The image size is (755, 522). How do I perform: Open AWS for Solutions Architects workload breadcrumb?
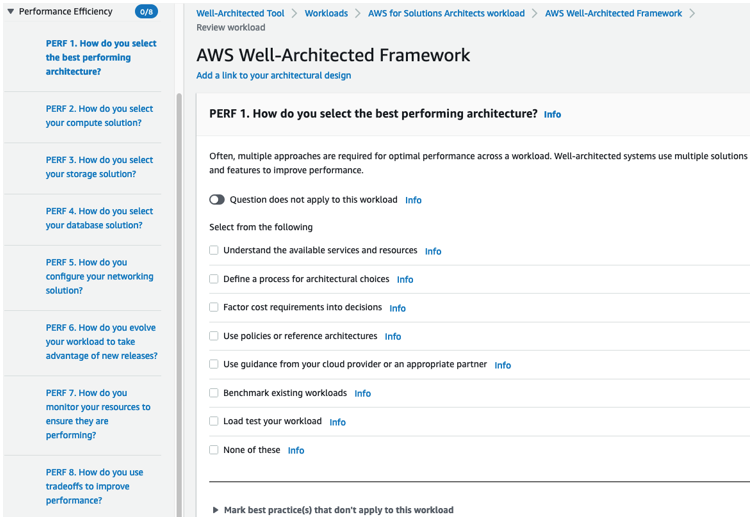tap(446, 13)
